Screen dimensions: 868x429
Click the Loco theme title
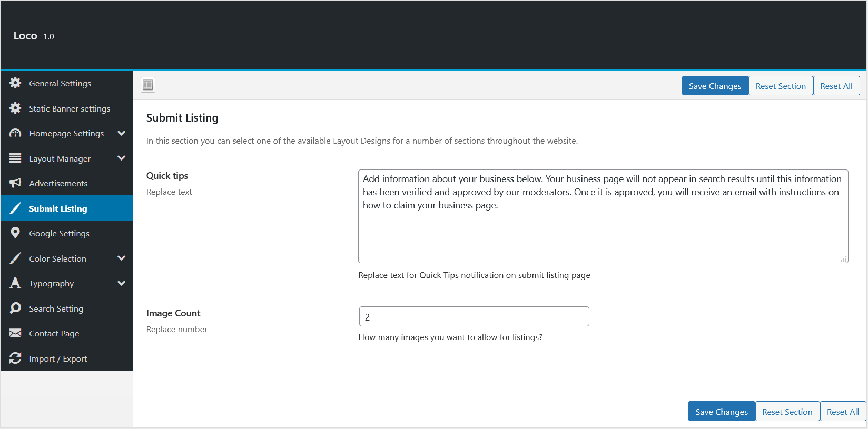pos(25,36)
